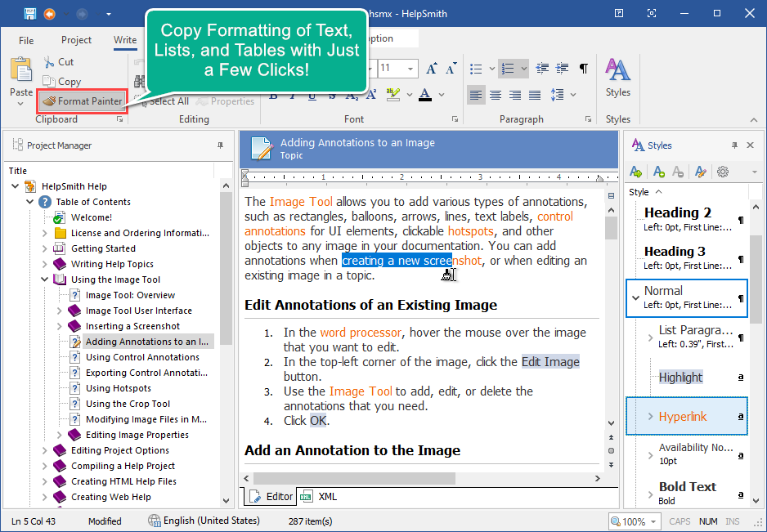The height and width of the screenshot is (532, 767).
Task: Activate the Format Painter tool
Action: click(x=82, y=101)
